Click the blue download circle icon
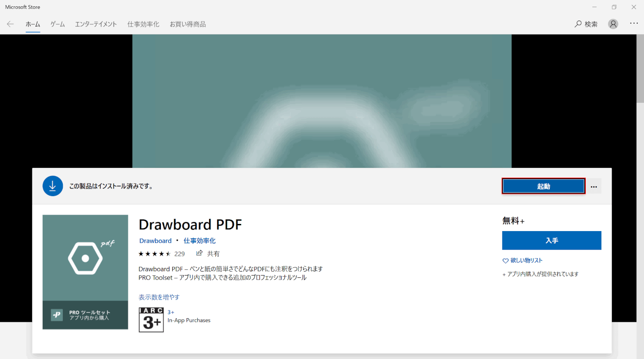644x359 pixels. (x=53, y=186)
